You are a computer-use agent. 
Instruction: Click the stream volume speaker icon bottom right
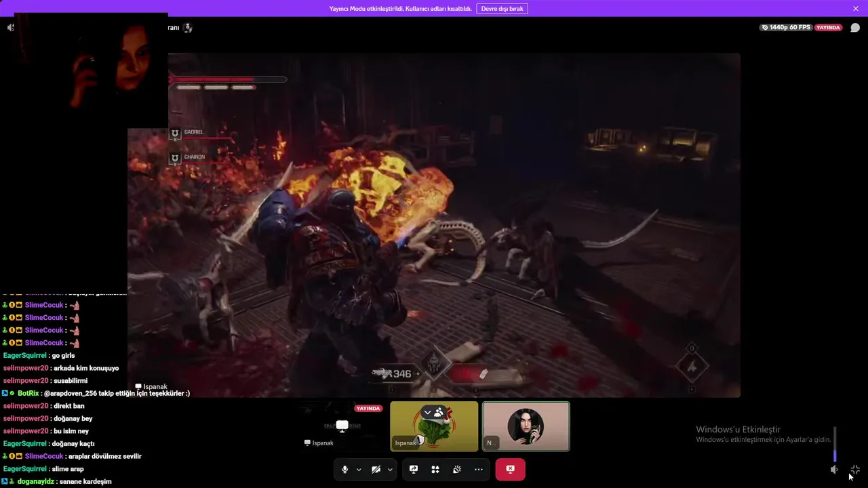click(835, 469)
